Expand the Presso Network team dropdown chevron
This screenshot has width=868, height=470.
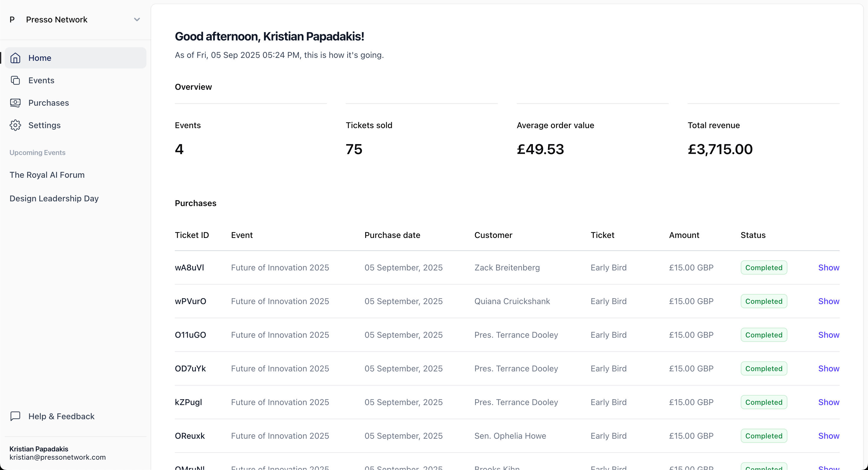click(137, 19)
